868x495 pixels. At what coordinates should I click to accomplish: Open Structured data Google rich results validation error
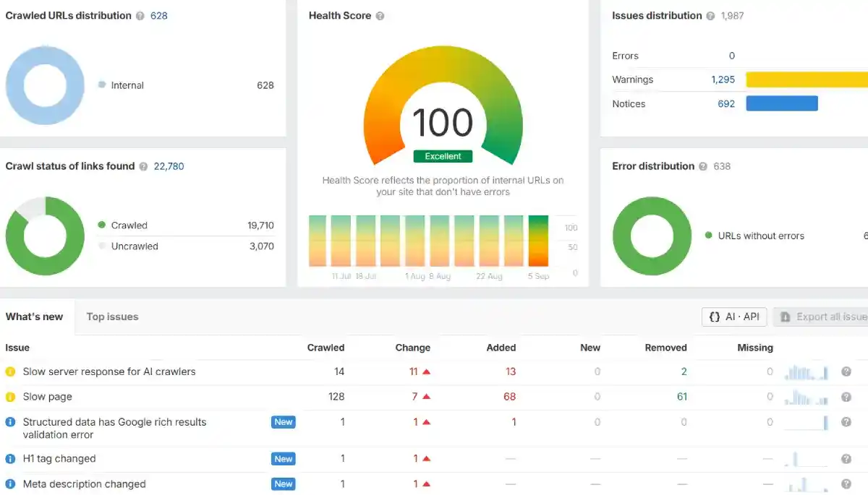(114, 429)
